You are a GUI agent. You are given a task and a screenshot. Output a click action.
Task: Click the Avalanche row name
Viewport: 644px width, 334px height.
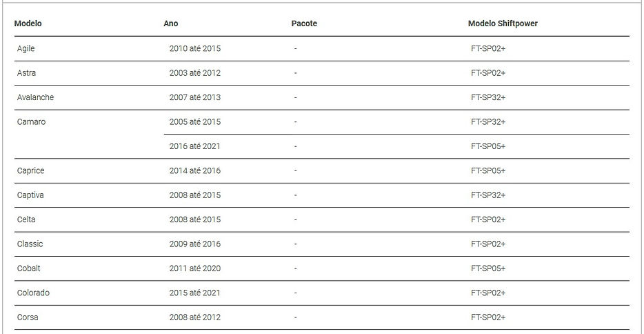point(35,97)
